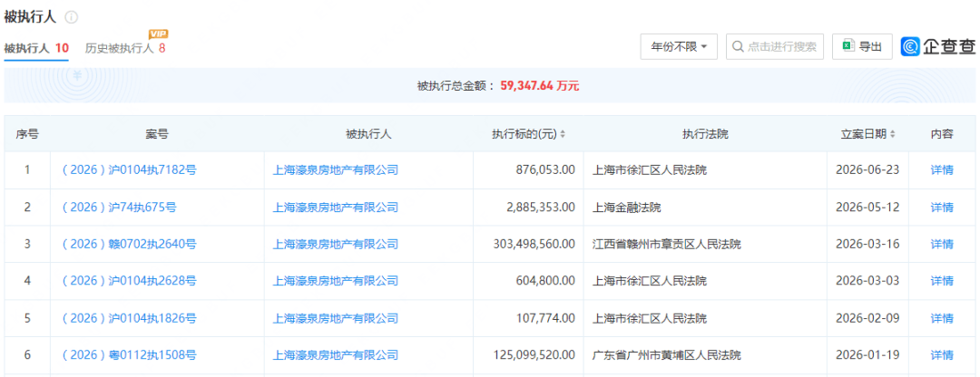Viewport: 980px width, 377px height.
Task: Click the search magnifier icon
Action: [x=738, y=47]
